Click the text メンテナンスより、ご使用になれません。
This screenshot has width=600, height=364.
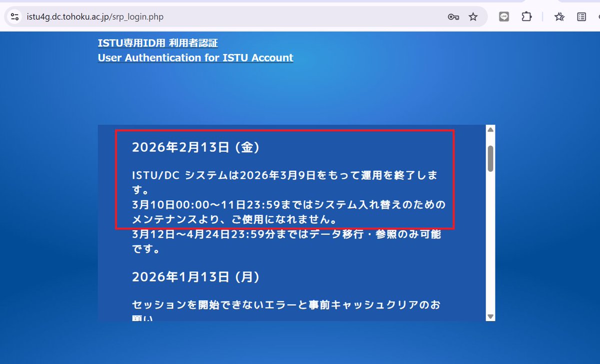[234, 219]
